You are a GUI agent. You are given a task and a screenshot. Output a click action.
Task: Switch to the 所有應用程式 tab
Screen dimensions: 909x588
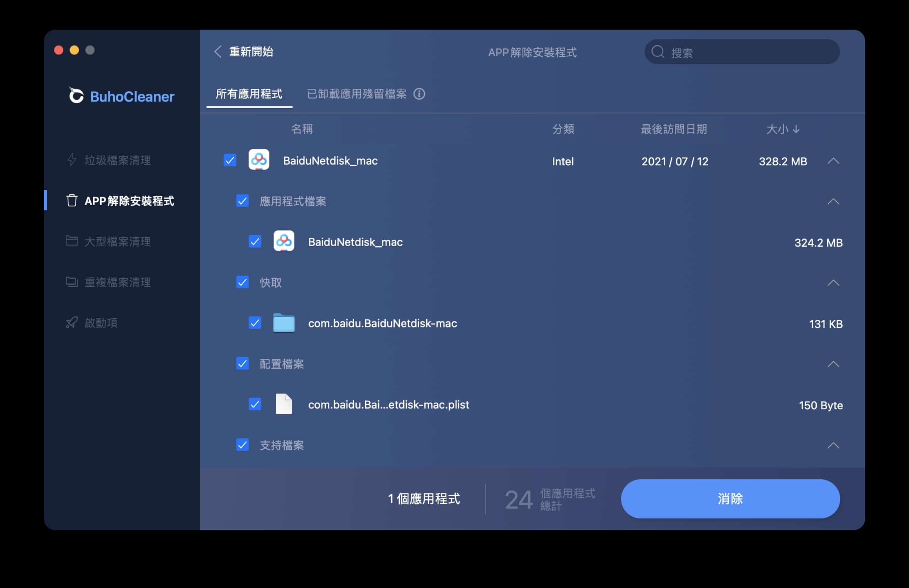point(249,94)
